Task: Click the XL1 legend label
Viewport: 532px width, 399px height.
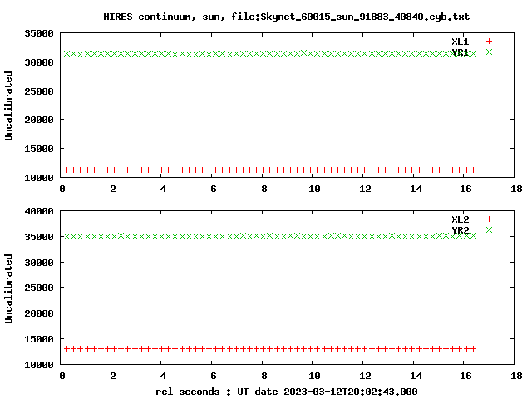Action: pos(460,42)
